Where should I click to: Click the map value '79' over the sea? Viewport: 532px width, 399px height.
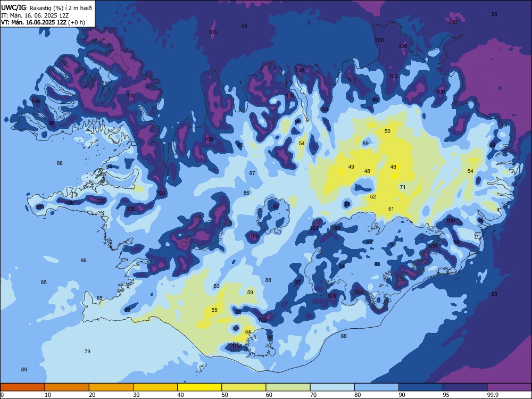click(x=87, y=352)
